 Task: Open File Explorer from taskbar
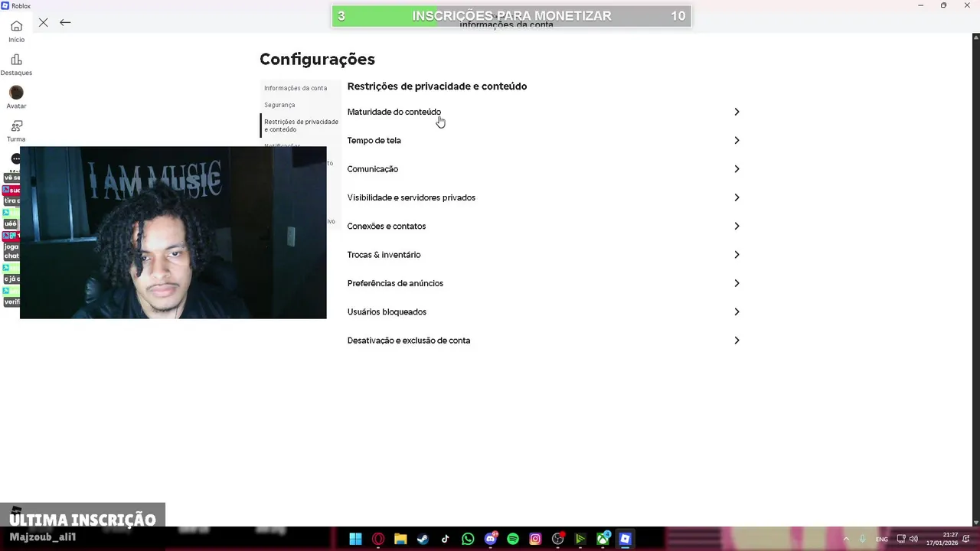(x=400, y=539)
